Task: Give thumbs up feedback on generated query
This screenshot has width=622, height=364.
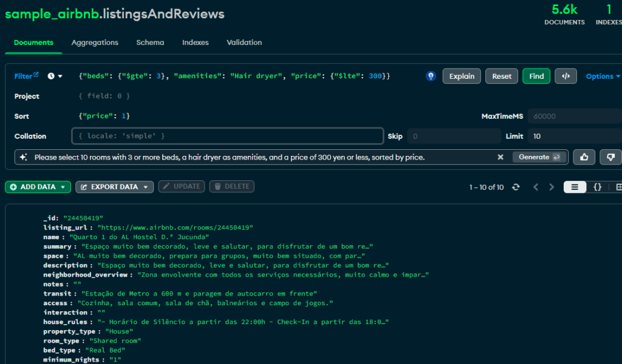Action: click(584, 157)
